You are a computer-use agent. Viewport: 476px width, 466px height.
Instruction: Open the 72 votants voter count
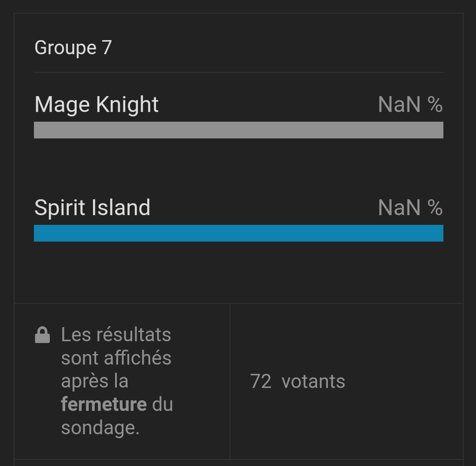point(297,381)
